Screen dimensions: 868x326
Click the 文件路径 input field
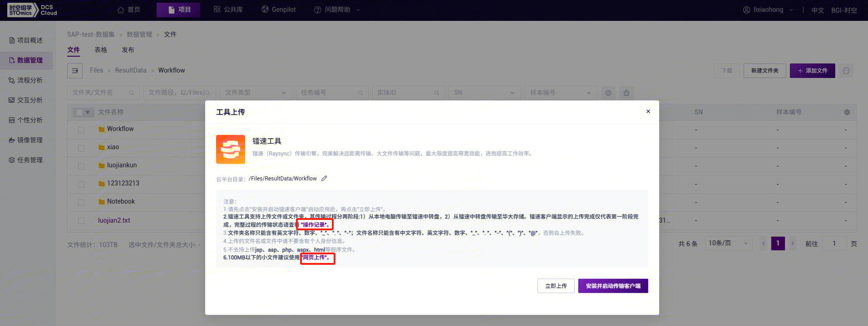(x=180, y=92)
